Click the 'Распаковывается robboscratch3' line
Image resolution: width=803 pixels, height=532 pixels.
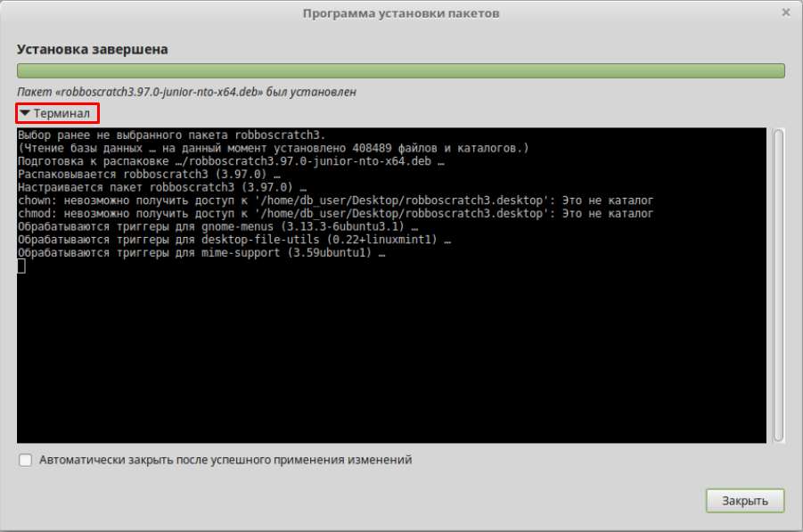pyautogui.click(x=149, y=174)
